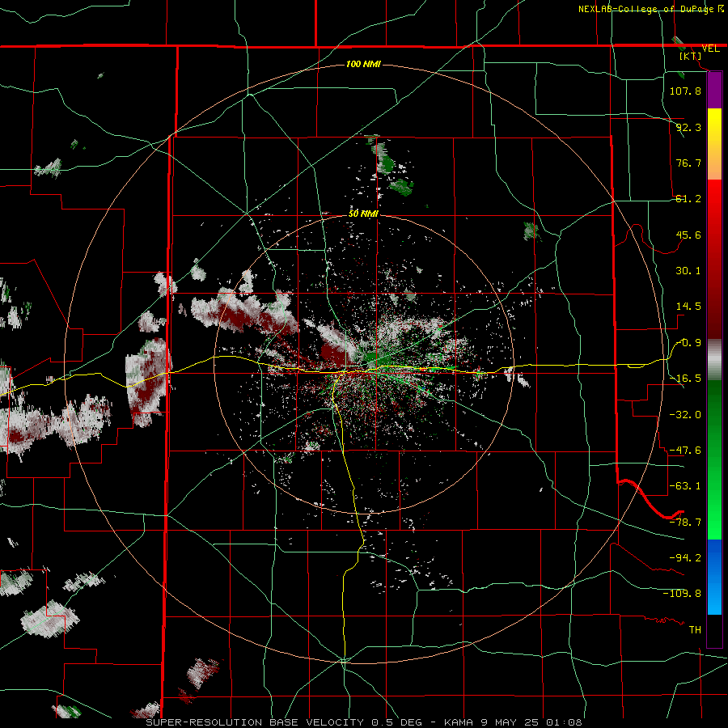Viewport: 728px width, 728px height.
Task: Select the -78.7 scale value
Action: coord(685,523)
